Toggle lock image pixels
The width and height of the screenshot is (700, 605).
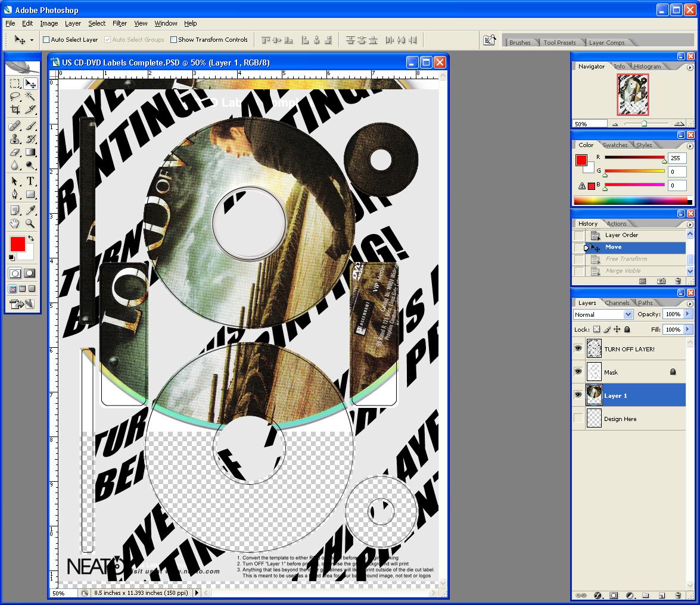coord(606,329)
